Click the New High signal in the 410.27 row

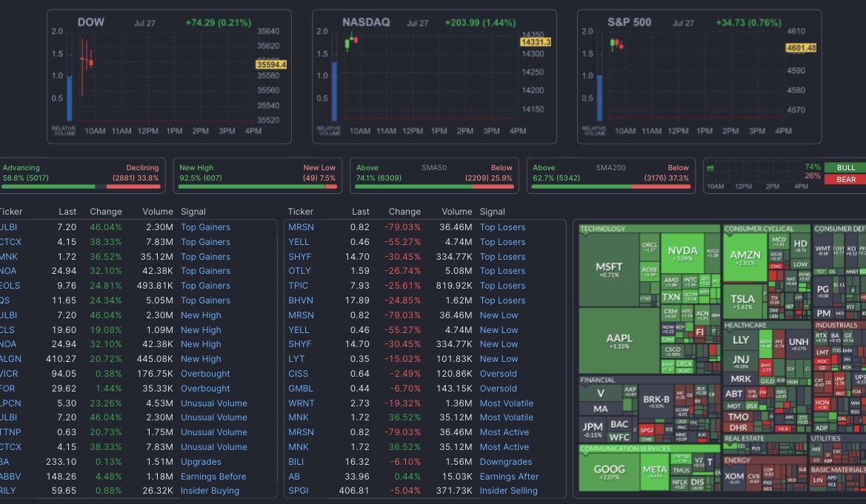pyautogui.click(x=201, y=359)
